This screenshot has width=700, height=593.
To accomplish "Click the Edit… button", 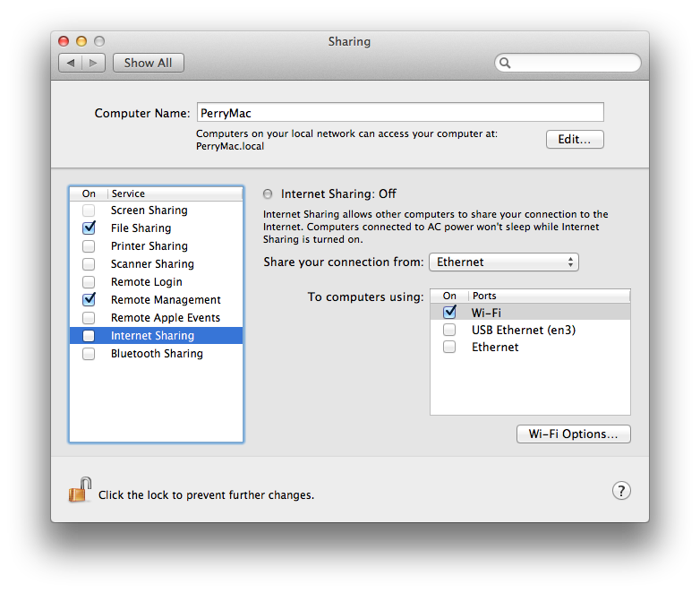I will point(575,140).
